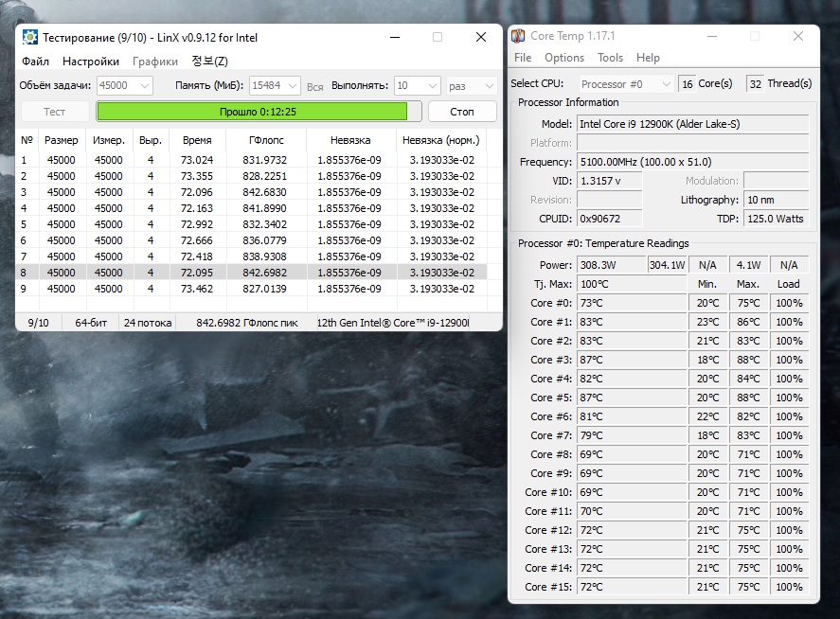Open the Файл menu in LinX
The width and height of the screenshot is (840, 619).
35,62
